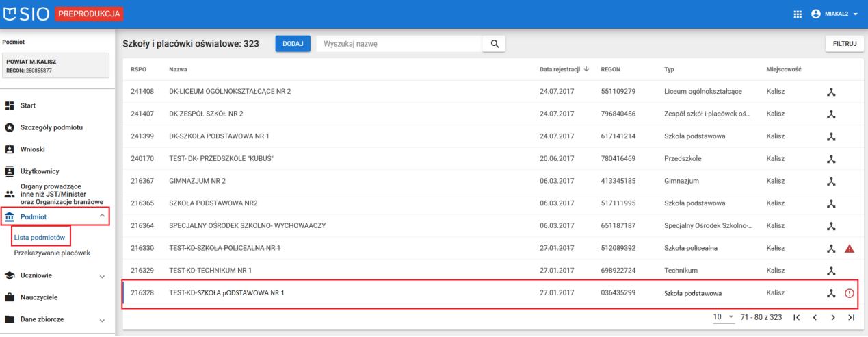Open structure icon for GIMNAZJUM NR 2

point(832,182)
